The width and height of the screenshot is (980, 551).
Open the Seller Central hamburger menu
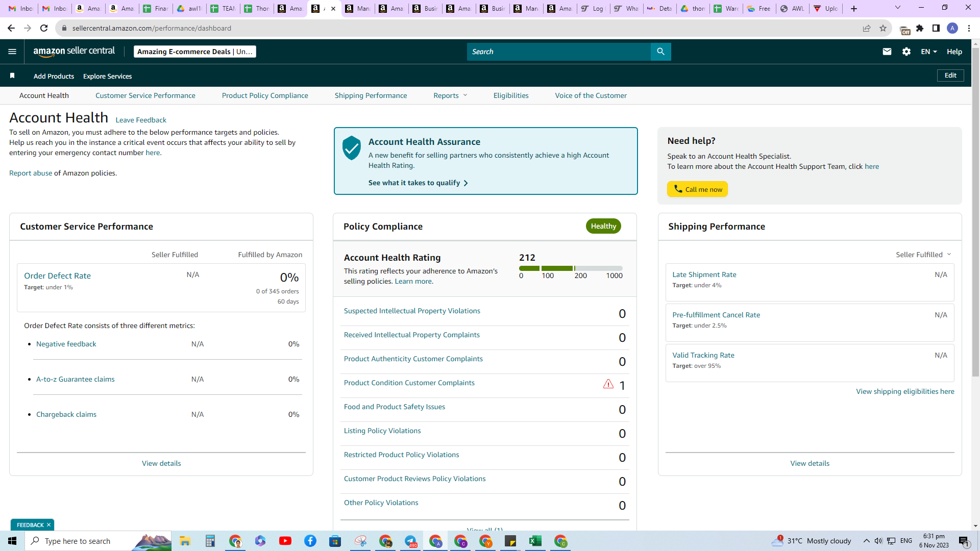pyautogui.click(x=12, y=52)
